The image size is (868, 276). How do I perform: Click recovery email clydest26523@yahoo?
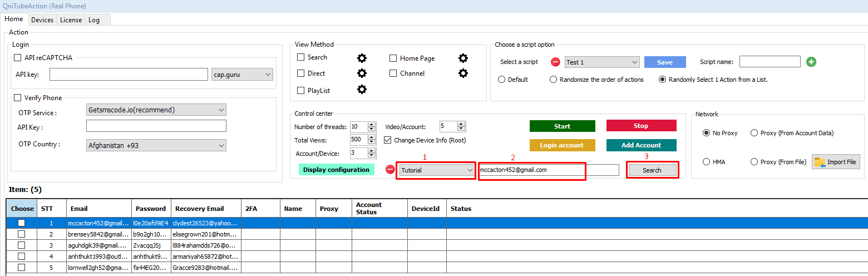[x=206, y=223]
